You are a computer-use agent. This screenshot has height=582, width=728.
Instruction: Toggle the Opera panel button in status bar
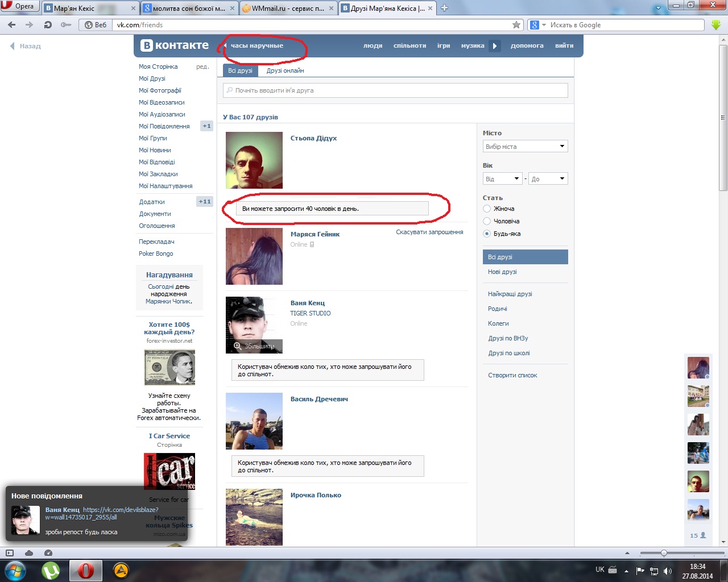[x=9, y=553]
